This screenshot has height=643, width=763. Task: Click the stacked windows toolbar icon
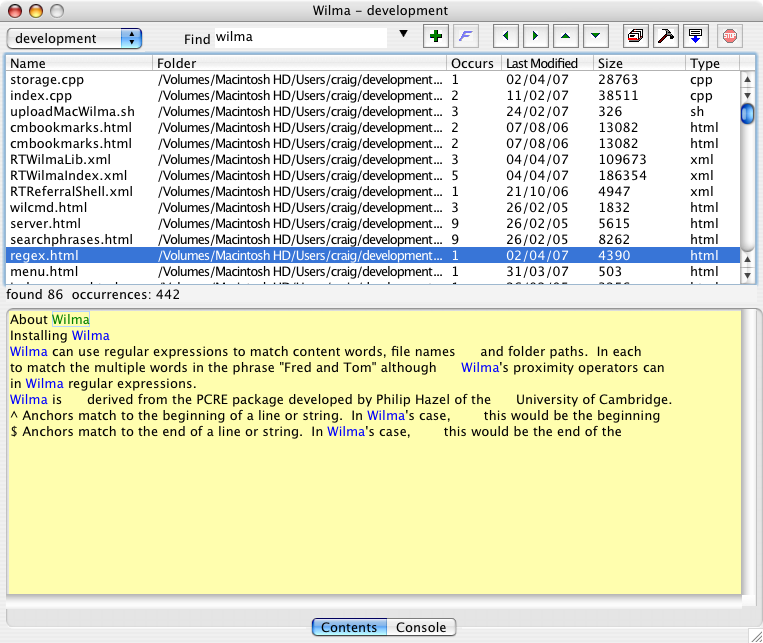tap(636, 36)
